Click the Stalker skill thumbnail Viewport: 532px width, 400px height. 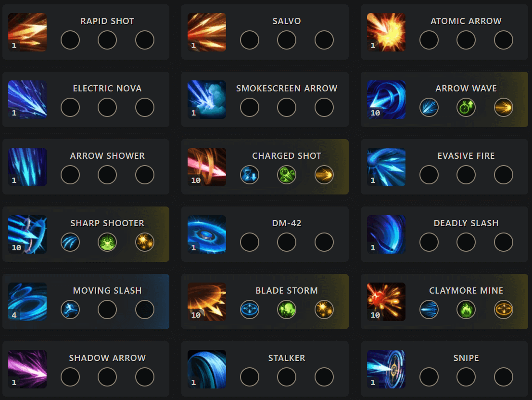coord(207,369)
